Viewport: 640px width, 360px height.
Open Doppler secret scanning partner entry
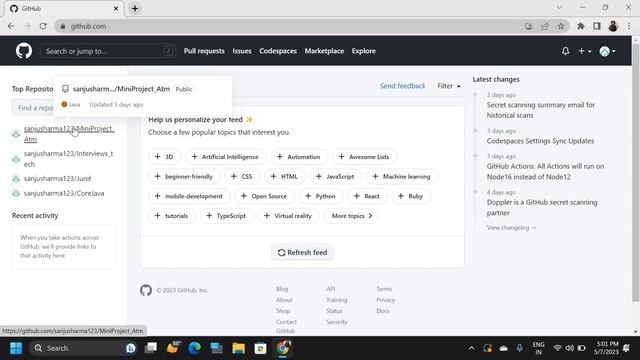(x=542, y=207)
